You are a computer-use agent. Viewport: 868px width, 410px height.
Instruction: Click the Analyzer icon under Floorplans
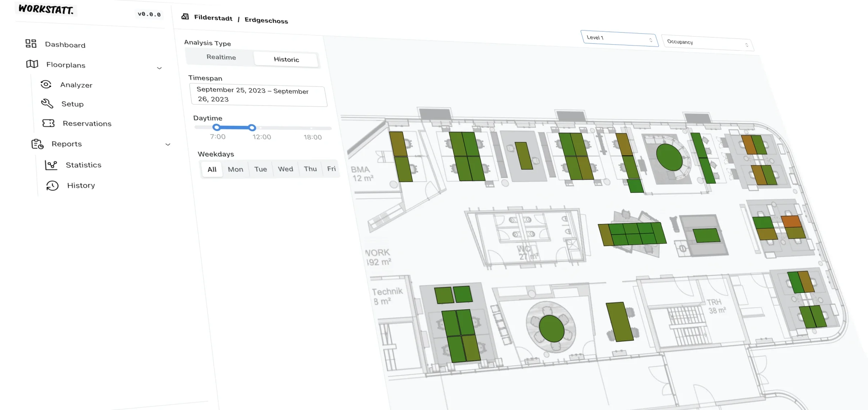pos(46,84)
